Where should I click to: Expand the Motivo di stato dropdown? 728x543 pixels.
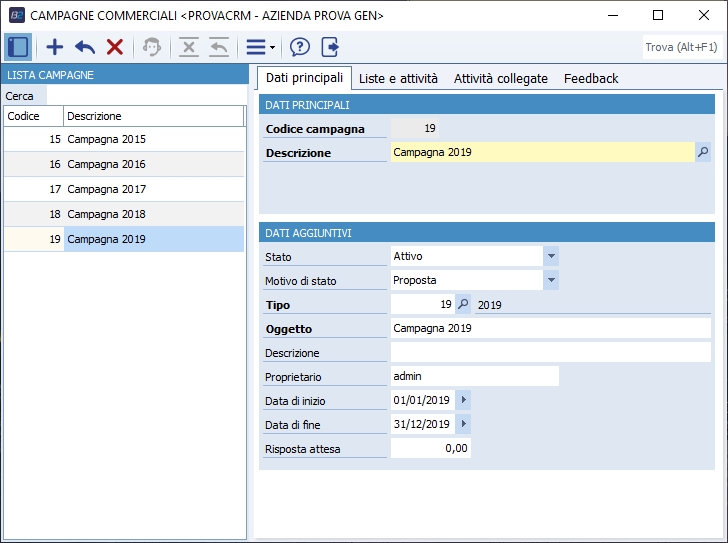click(551, 280)
